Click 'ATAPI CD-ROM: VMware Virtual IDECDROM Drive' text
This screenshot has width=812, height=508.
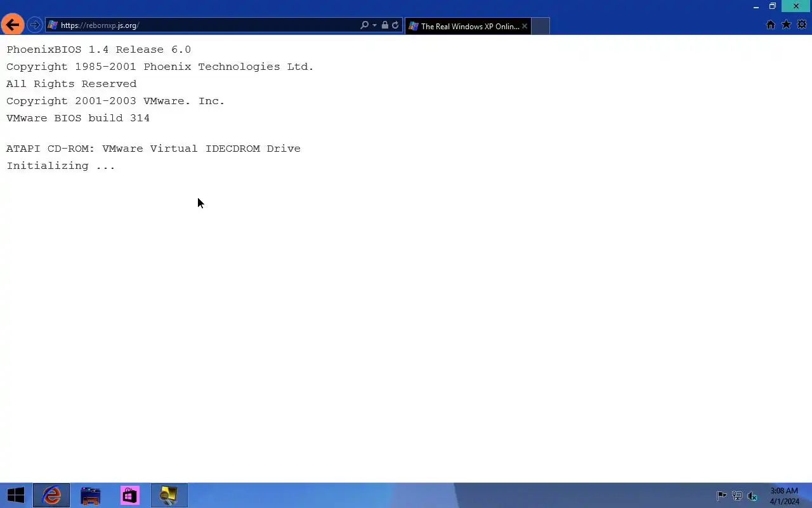pyautogui.click(x=154, y=149)
